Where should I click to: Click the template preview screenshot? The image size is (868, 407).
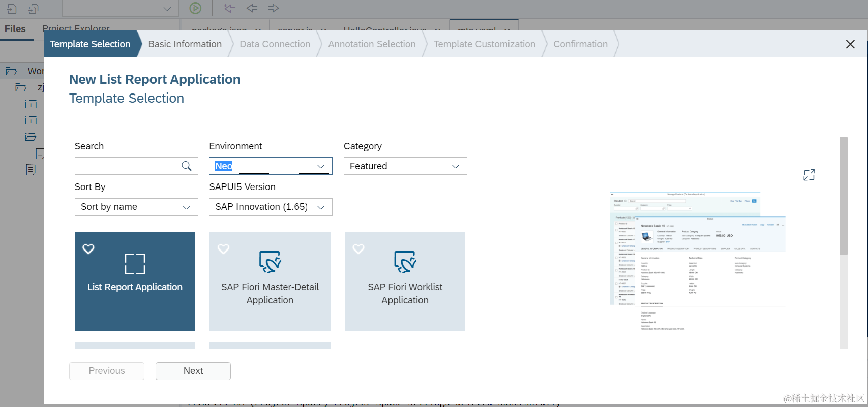698,261
